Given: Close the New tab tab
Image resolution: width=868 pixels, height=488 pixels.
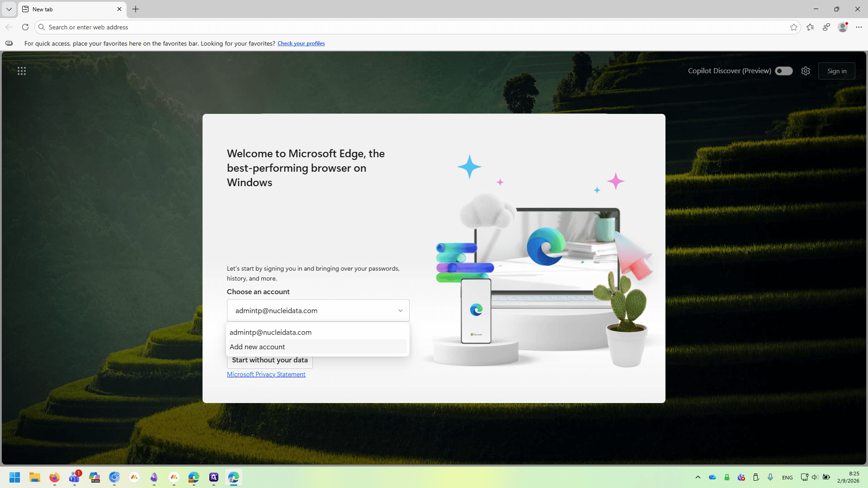Looking at the screenshot, I should pyautogui.click(x=119, y=9).
